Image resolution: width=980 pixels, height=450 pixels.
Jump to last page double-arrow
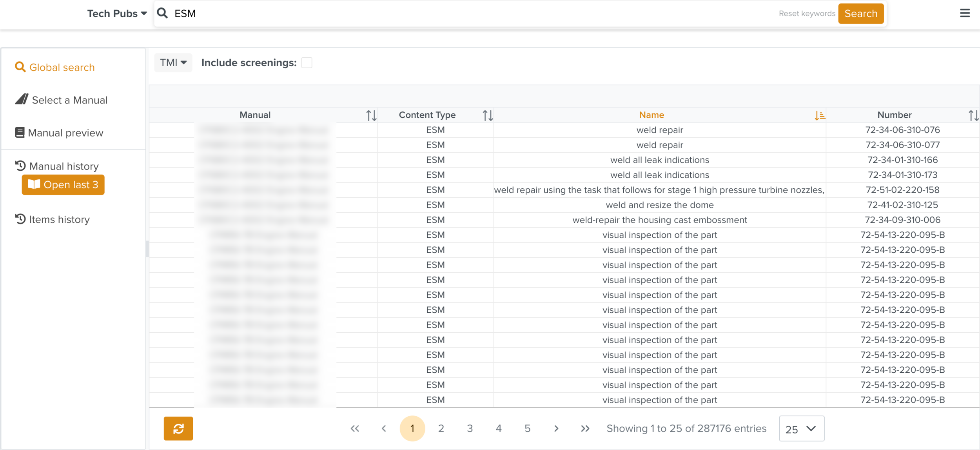tap(585, 428)
